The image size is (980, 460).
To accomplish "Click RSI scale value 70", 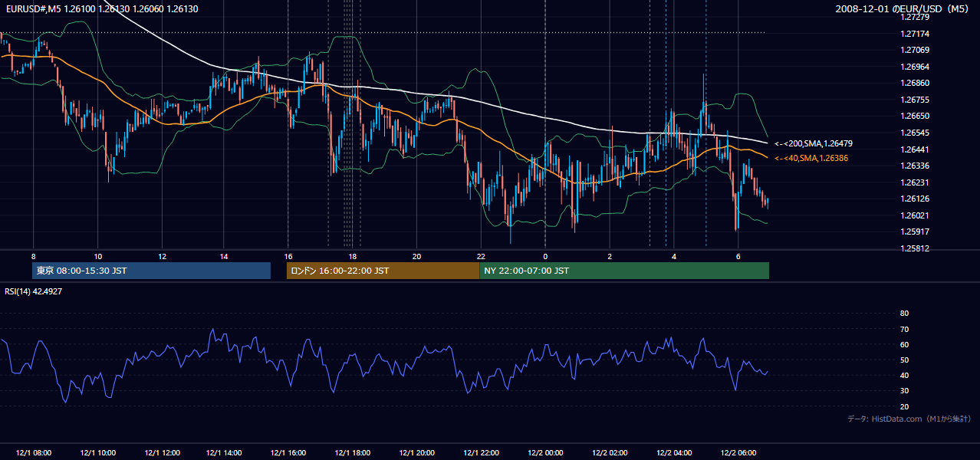I will click(x=904, y=329).
